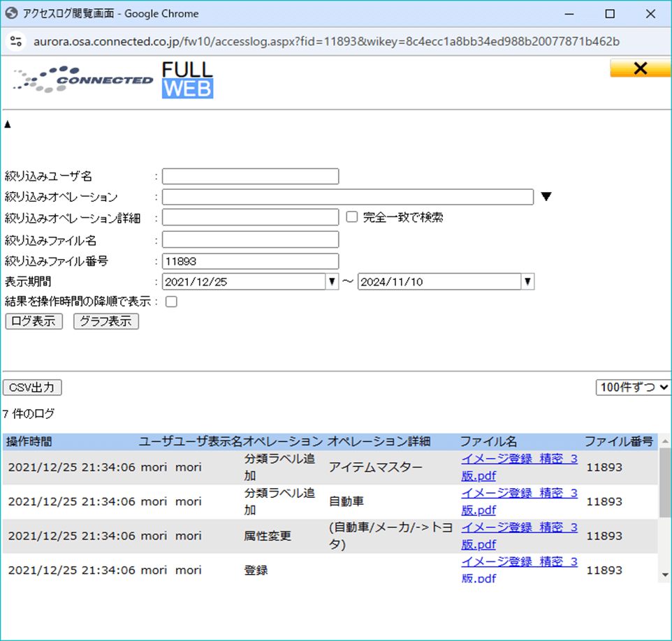The image size is (672, 641).
Task: Click the ログ表示 button
Action: click(33, 321)
